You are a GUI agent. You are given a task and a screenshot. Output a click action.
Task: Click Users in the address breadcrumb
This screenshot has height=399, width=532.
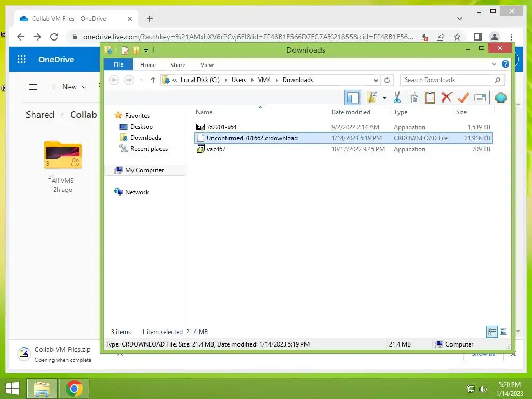(239, 80)
